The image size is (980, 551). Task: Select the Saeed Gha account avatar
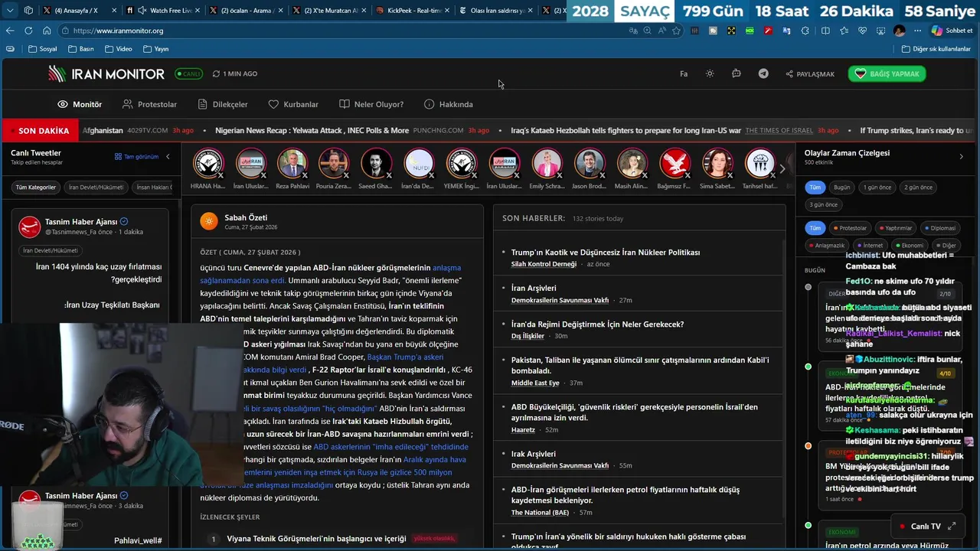tap(376, 164)
